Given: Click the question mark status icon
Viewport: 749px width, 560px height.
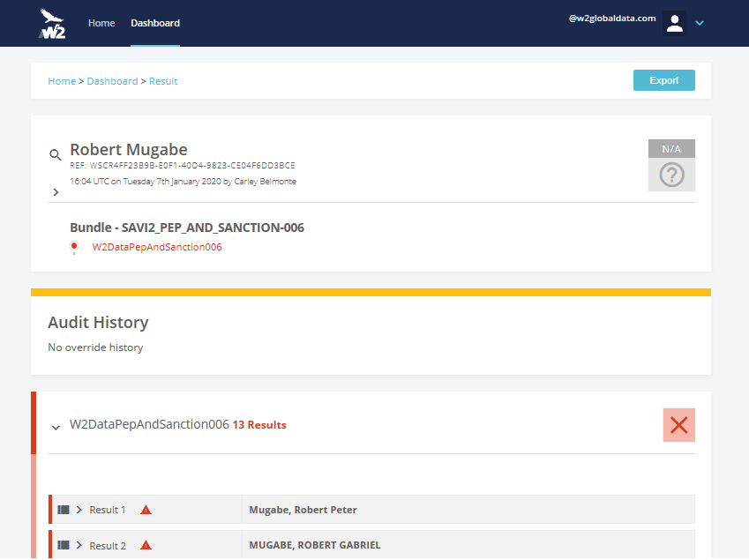Looking at the screenshot, I should click(671, 175).
